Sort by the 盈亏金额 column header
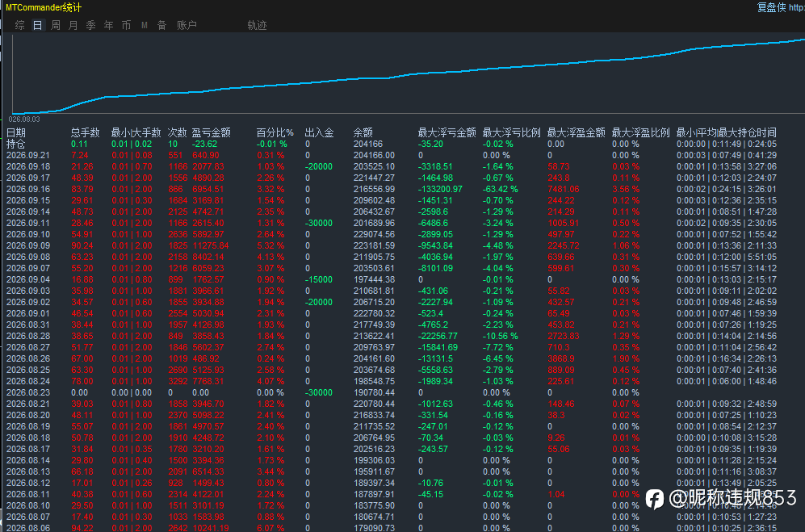805x532 pixels. coord(211,132)
